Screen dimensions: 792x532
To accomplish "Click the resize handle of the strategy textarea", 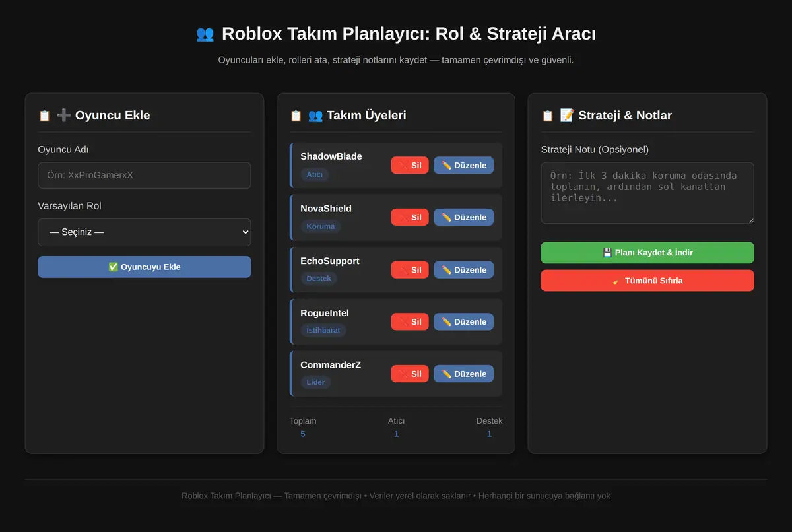I will (750, 220).
